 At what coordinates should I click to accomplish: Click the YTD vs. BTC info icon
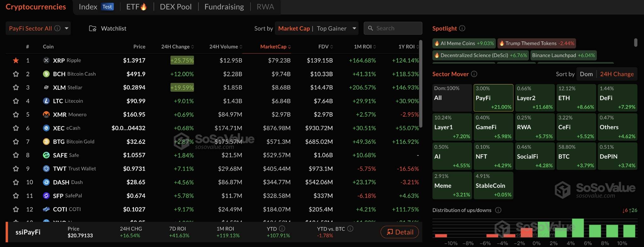(x=350, y=228)
